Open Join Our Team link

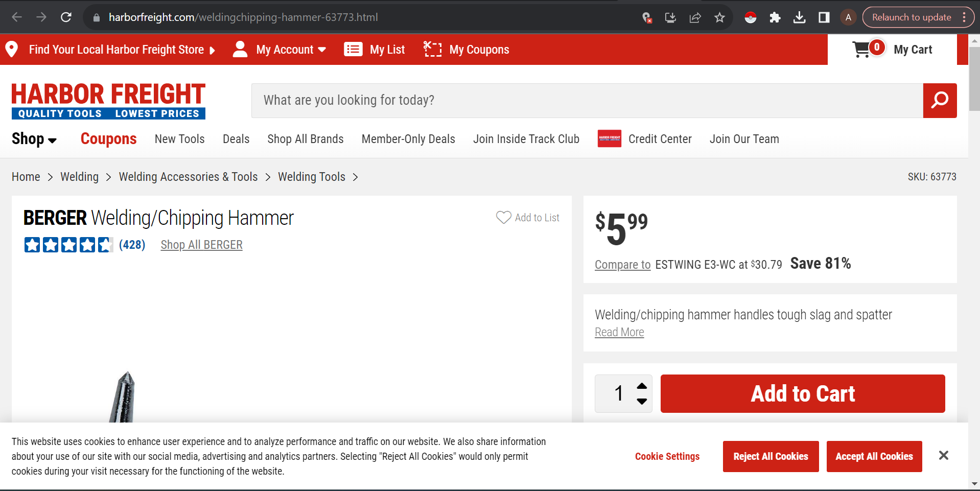click(x=744, y=139)
